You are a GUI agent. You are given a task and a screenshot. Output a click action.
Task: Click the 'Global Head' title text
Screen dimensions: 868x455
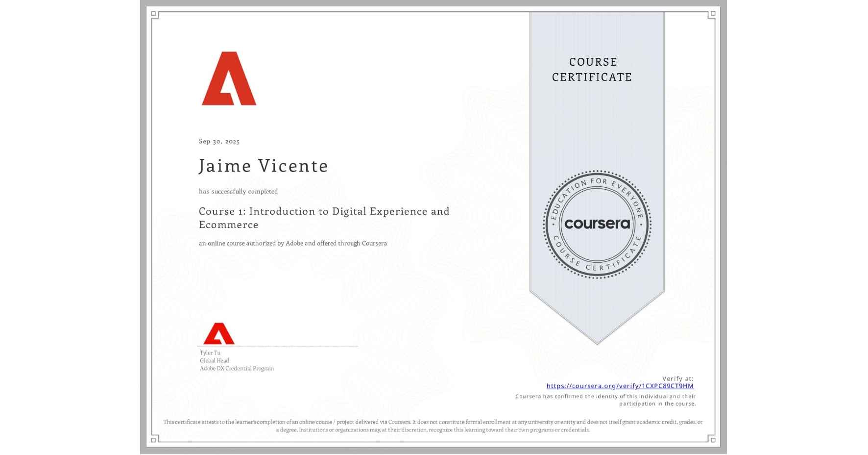point(214,360)
